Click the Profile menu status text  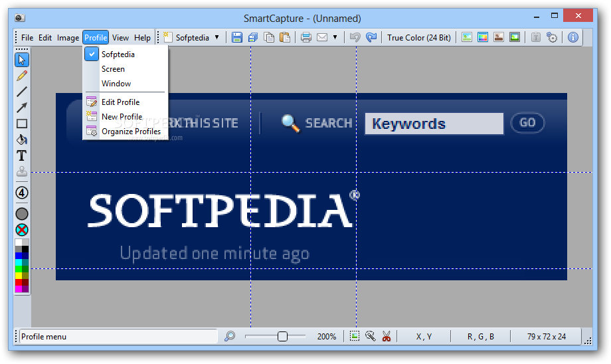click(x=44, y=336)
